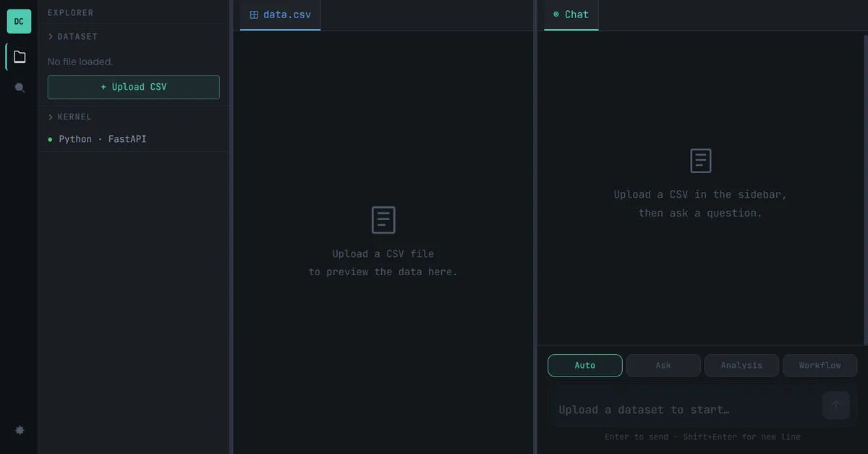Click the table grid icon on data.csv tab

tap(254, 14)
